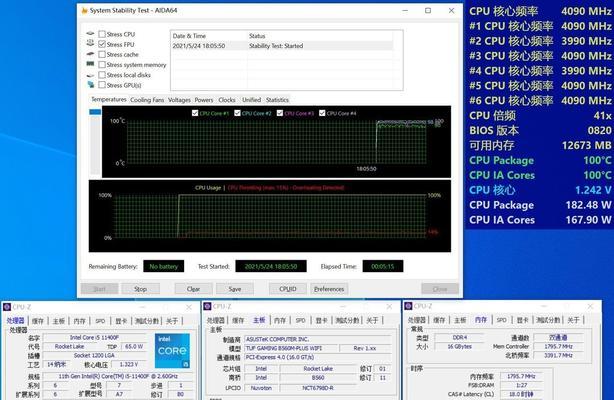Viewport: 614px width, 400px height.
Task: Open 关于 tab in left CPU-Z window
Action: click(x=172, y=321)
